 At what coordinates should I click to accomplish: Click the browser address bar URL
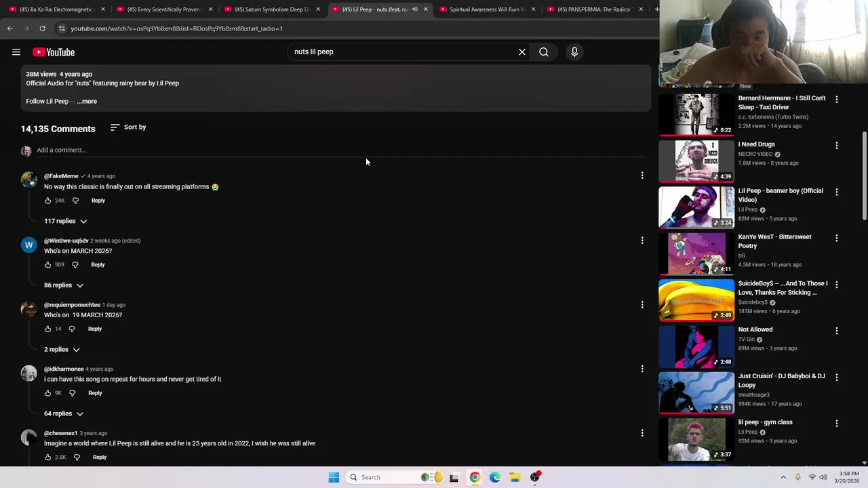pyautogui.click(x=176, y=28)
